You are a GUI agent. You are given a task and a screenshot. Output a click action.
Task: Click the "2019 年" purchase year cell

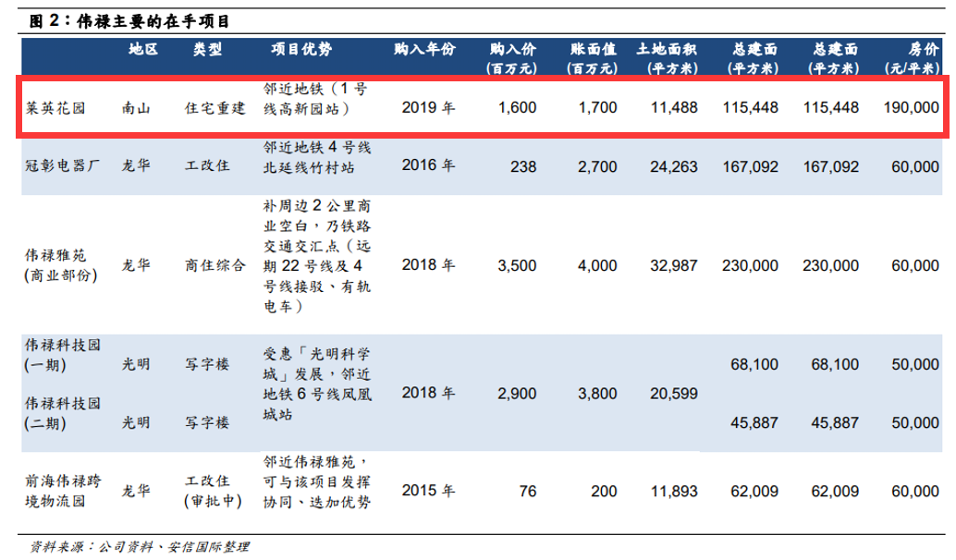pos(428,108)
